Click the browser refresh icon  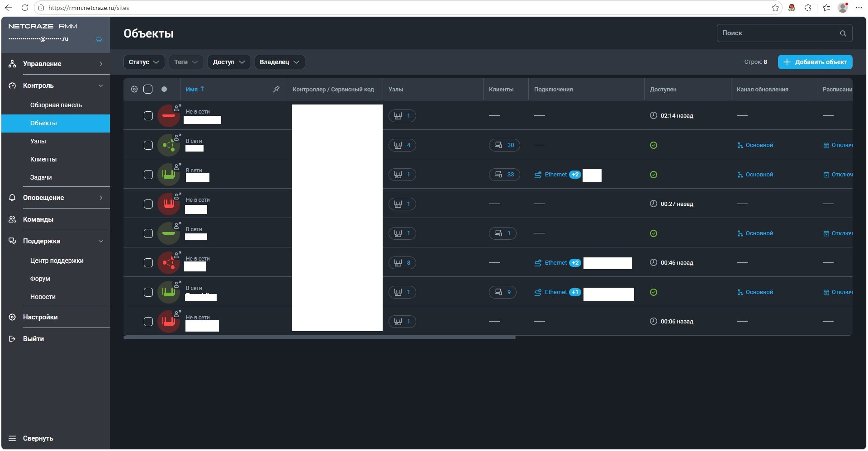tap(25, 8)
